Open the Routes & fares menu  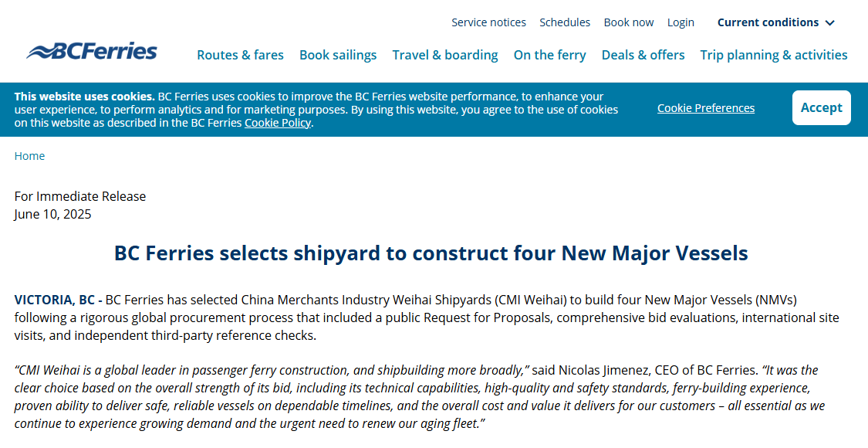(x=240, y=55)
